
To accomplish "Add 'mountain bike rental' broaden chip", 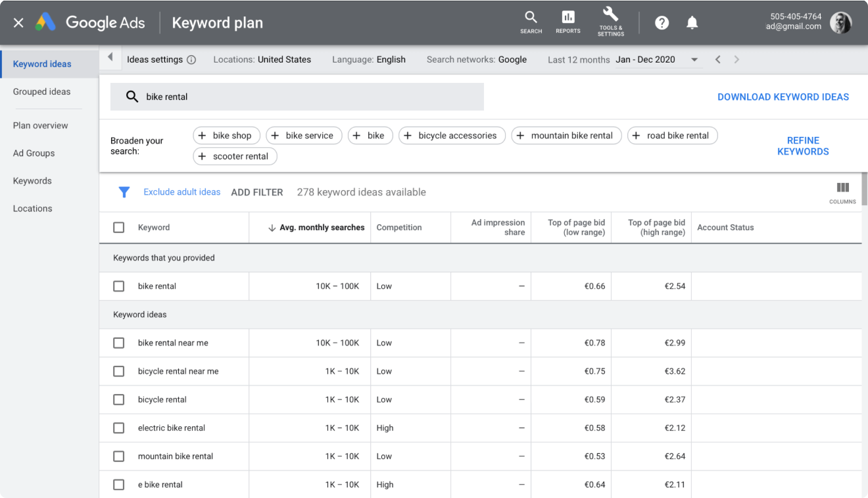I will click(566, 136).
